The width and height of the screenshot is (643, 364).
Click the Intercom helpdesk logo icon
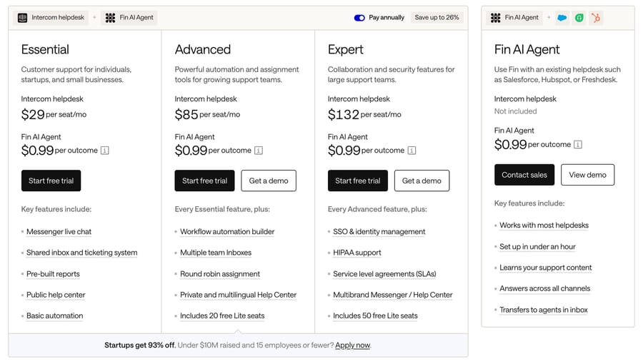23,18
